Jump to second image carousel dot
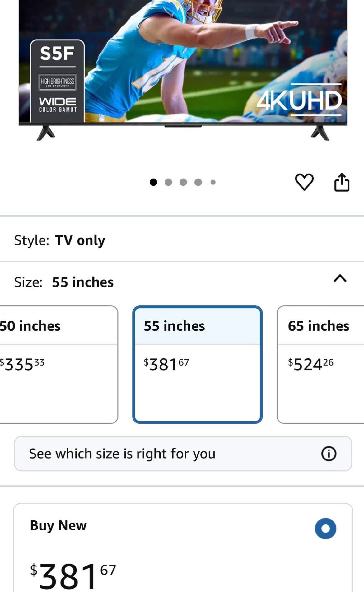Screen dimensions: 364x592 168,182
